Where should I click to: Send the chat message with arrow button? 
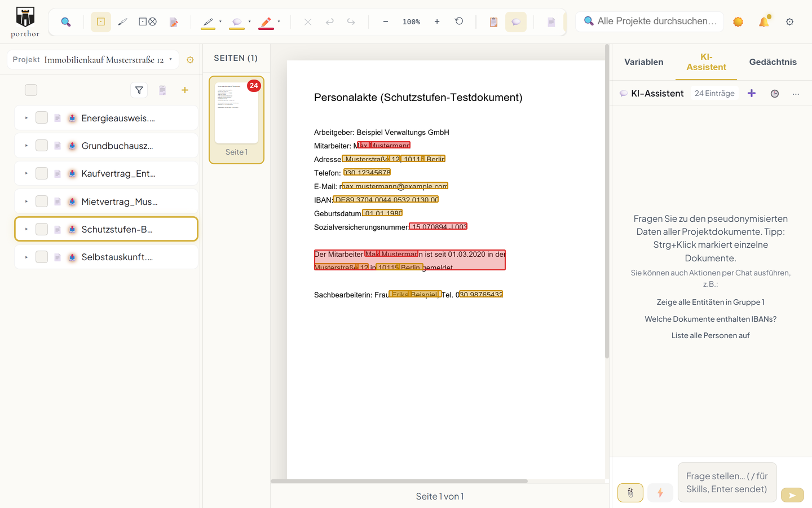click(792, 495)
